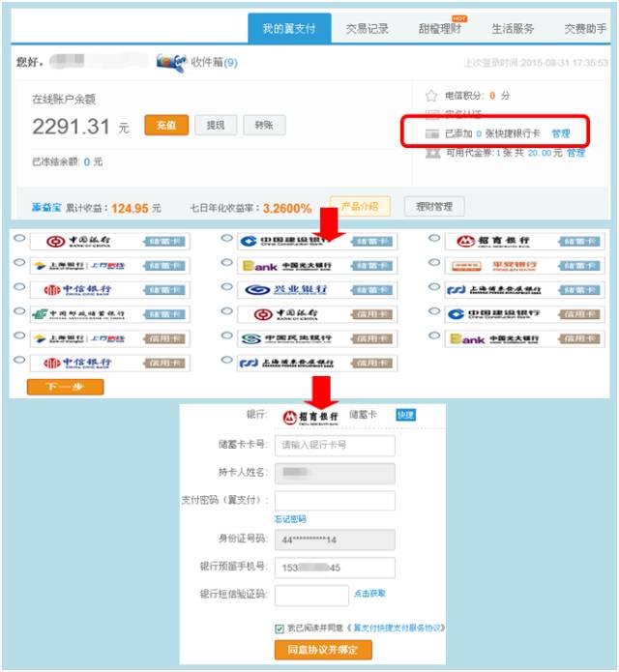This screenshot has height=672, width=619.
Task: Click the 提现 withdraw button
Action: tap(216, 125)
